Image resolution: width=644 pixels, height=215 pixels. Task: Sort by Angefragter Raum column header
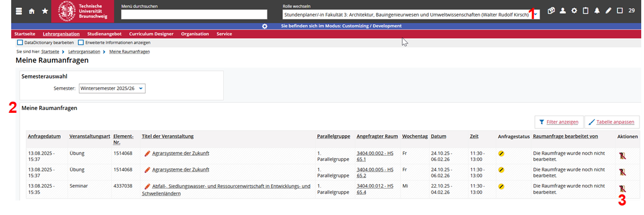pos(377,136)
